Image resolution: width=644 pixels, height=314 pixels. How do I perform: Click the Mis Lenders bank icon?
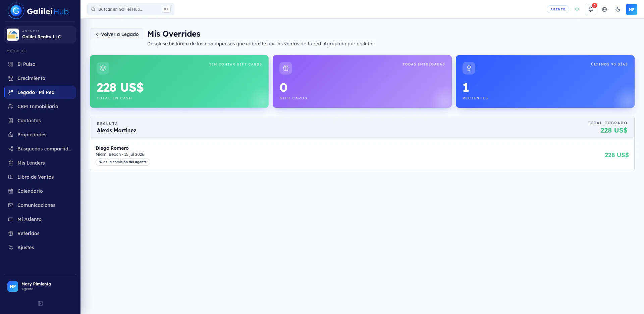coord(11,163)
